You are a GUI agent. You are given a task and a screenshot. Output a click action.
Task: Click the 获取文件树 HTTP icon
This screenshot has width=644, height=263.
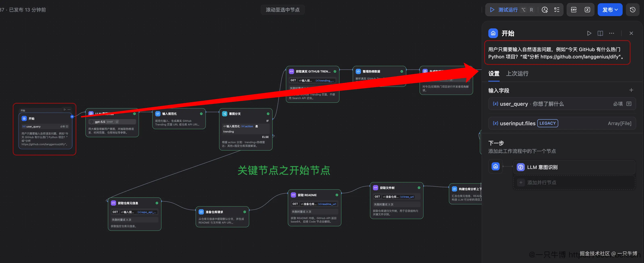(376, 188)
